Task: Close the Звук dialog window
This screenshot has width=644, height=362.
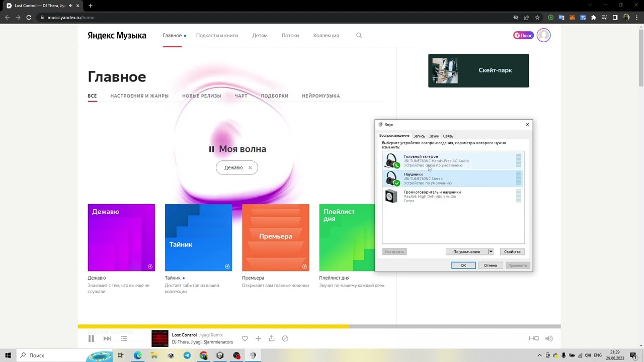Action: pos(527,125)
